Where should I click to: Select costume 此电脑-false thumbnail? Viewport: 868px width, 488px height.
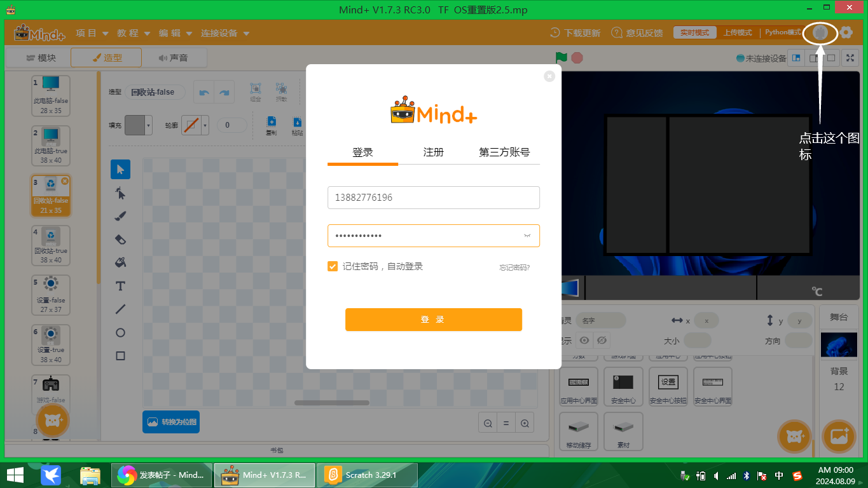[51, 95]
